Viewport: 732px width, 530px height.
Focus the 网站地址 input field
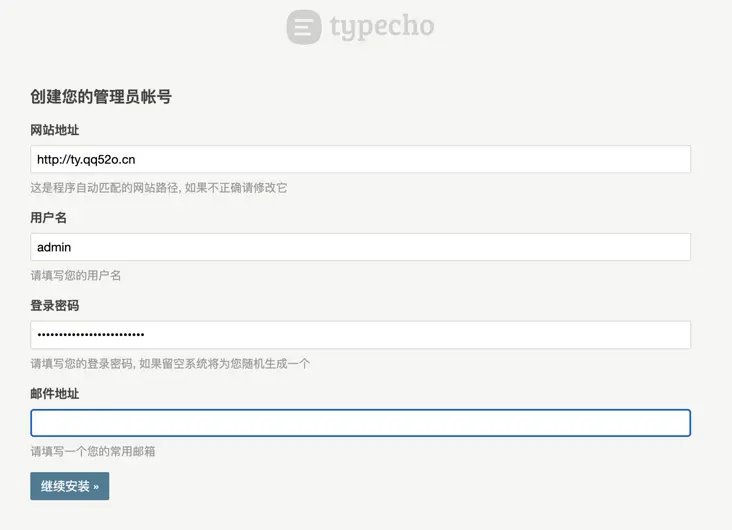click(x=360, y=159)
